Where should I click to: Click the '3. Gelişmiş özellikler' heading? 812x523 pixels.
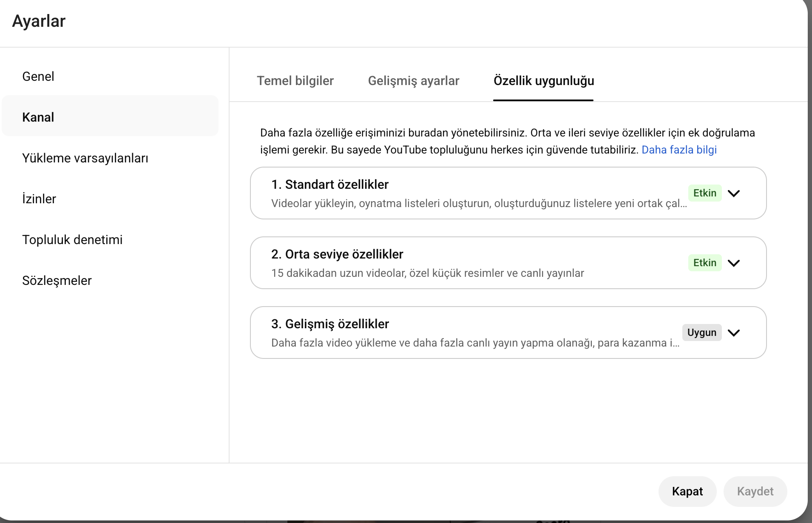(330, 324)
